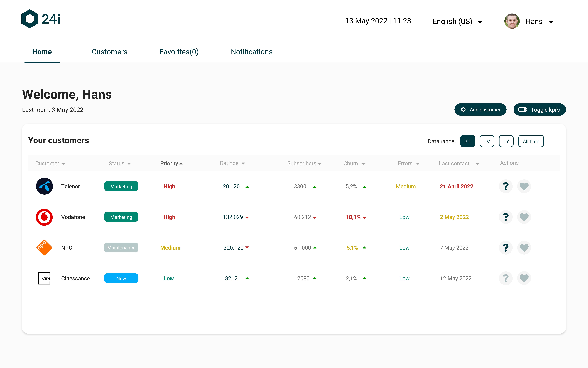The image size is (588, 368).
Task: Click Cinessance churn green up arrow
Action: [364, 278]
